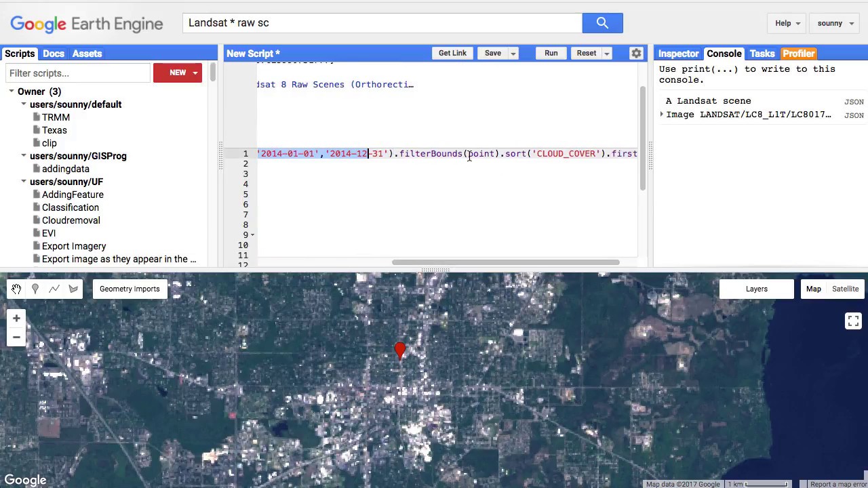This screenshot has height=488, width=868.
Task: Switch map to Satellite view
Action: pyautogui.click(x=845, y=289)
